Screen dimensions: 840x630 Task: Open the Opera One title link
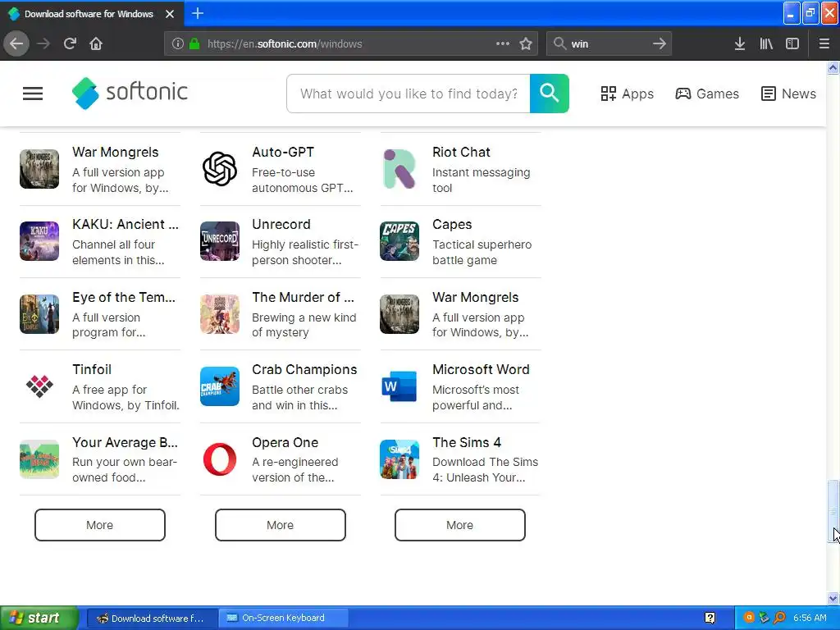285,442
